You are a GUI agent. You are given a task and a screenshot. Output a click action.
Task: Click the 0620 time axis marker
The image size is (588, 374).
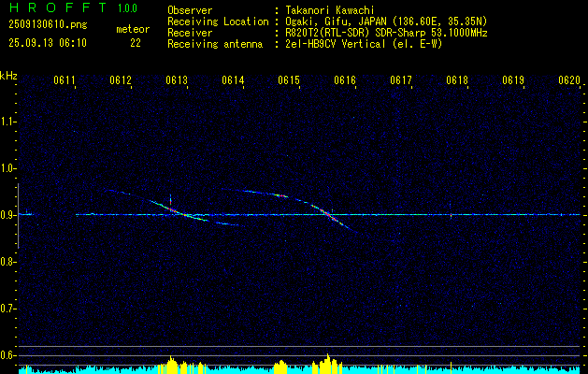pos(569,80)
